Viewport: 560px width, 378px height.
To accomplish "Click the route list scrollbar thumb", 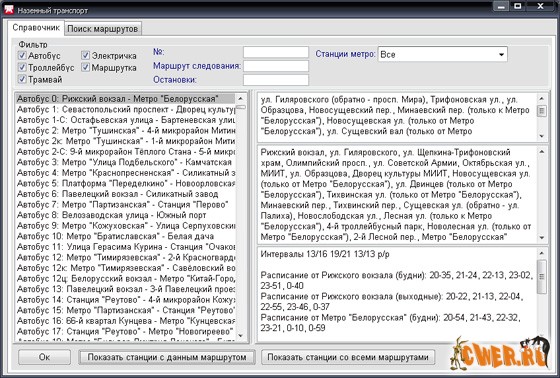I will 241,107.
